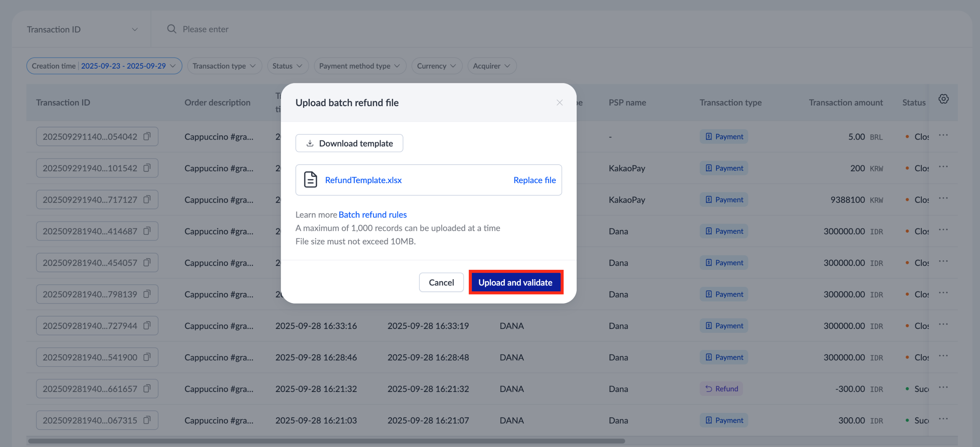Viewport: 980px width, 447px height.
Task: Open the RefundTemplate.xlsx file link
Action: (363, 180)
